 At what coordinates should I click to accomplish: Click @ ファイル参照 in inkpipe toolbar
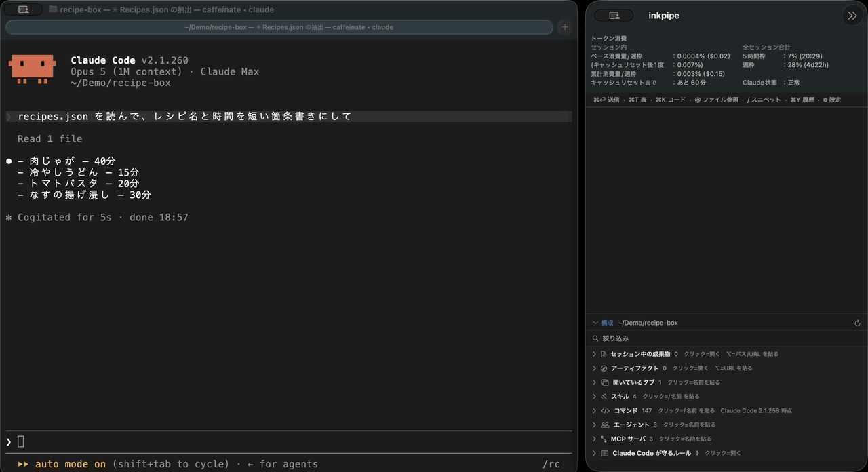pyautogui.click(x=717, y=100)
